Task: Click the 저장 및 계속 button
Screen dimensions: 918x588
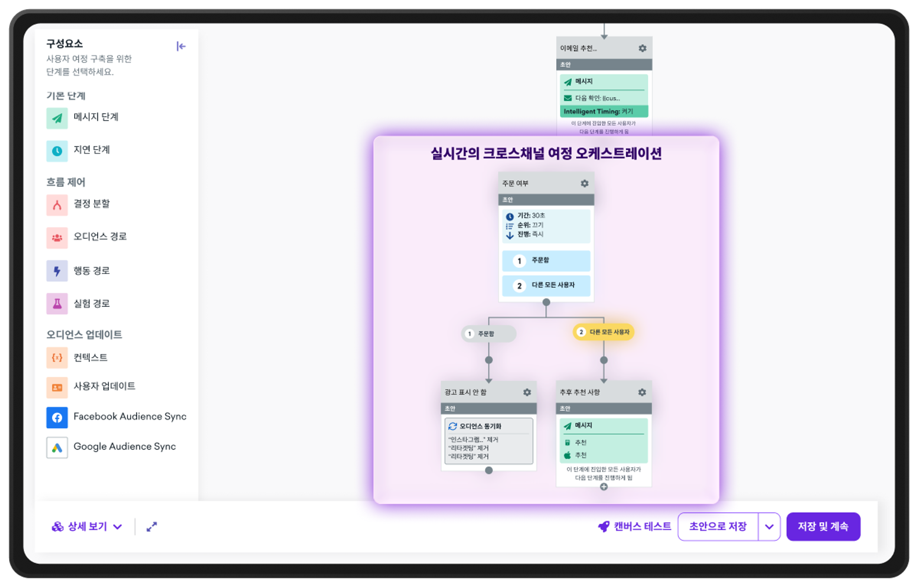Action: pos(823,527)
